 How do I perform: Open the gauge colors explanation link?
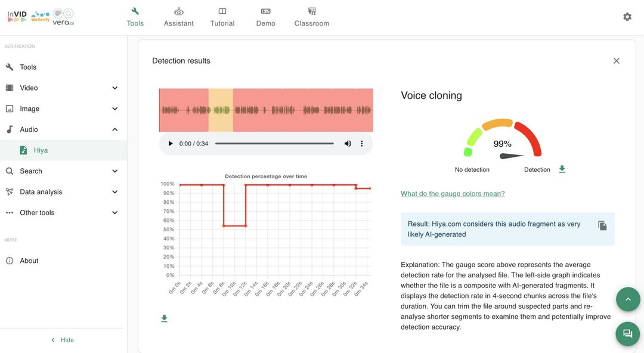[x=453, y=194]
